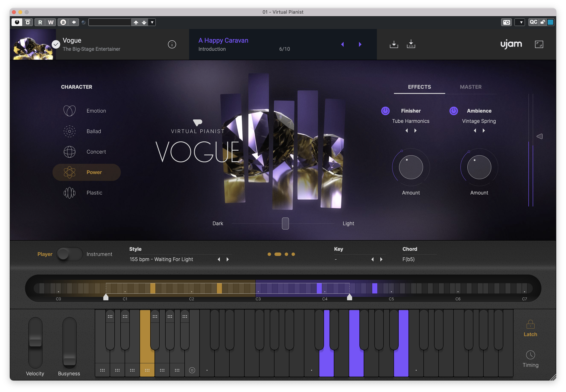Choose previous Ambience type
Viewport: 566px width, 392px height.
point(475,131)
